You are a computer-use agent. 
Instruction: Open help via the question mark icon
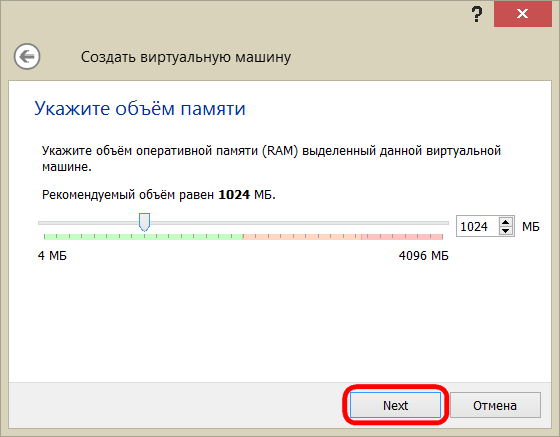coord(476,14)
